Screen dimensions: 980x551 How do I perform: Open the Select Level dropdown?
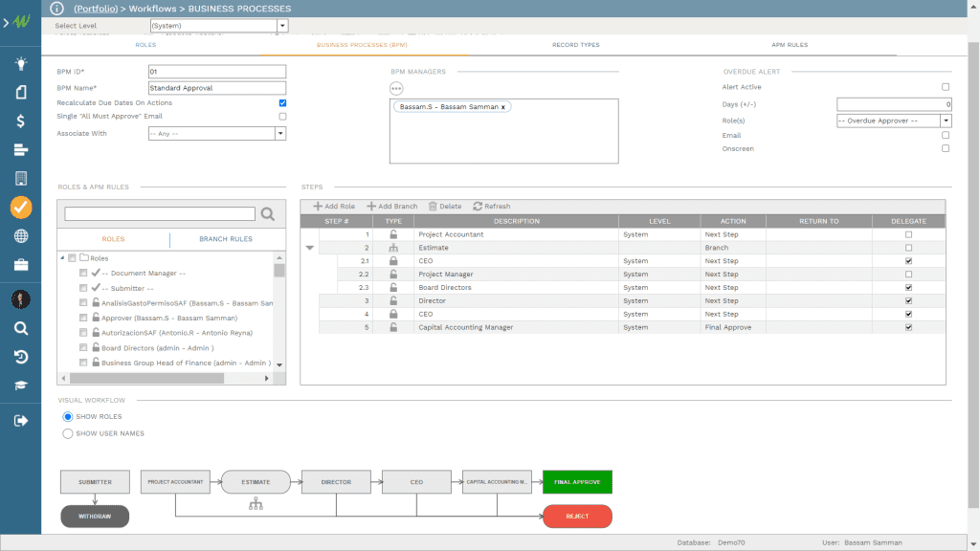click(282, 26)
